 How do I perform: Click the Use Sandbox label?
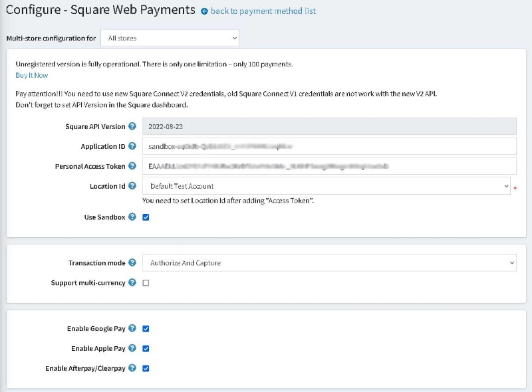coord(105,217)
